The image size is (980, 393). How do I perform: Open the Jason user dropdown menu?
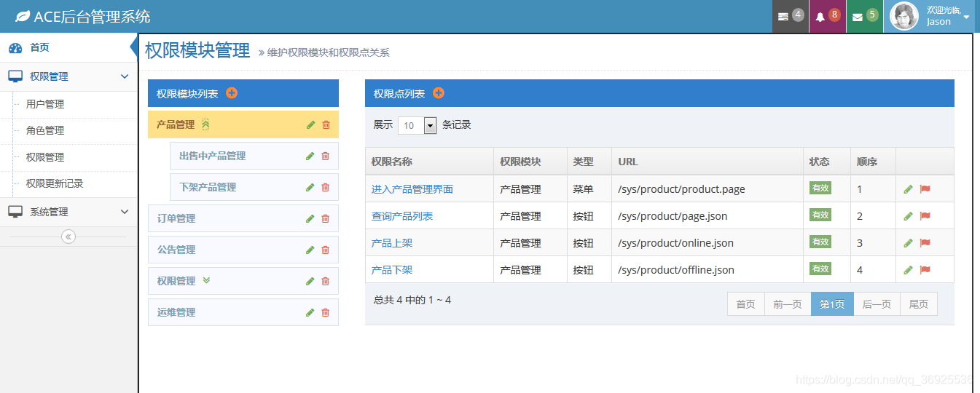[929, 16]
